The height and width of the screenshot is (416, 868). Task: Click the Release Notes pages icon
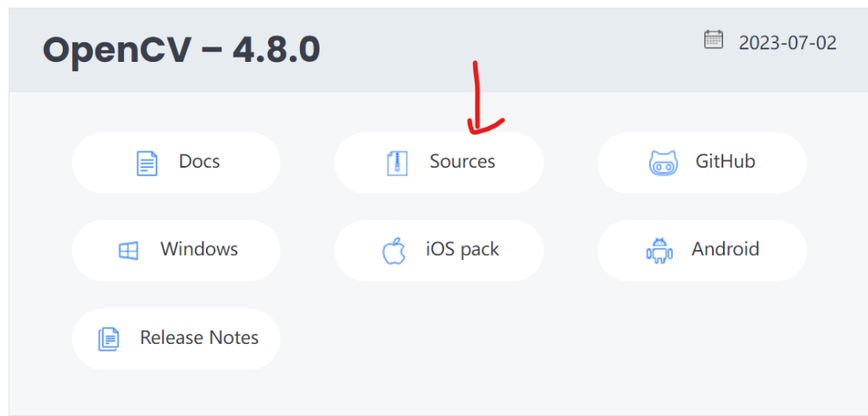(108, 339)
